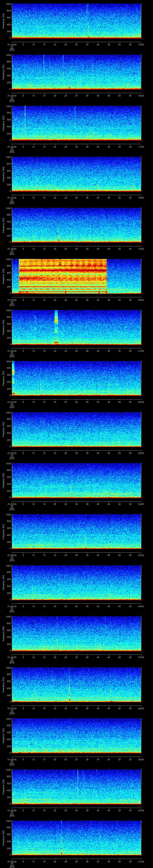Click the 21:20:00 start time label
The height and width of the screenshot is (868, 153).
pos(12,351)
